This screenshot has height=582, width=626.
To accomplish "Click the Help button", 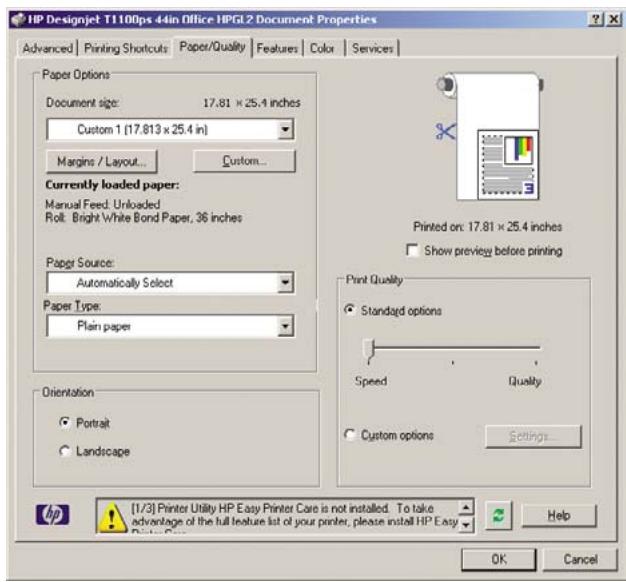I will coord(559,515).
